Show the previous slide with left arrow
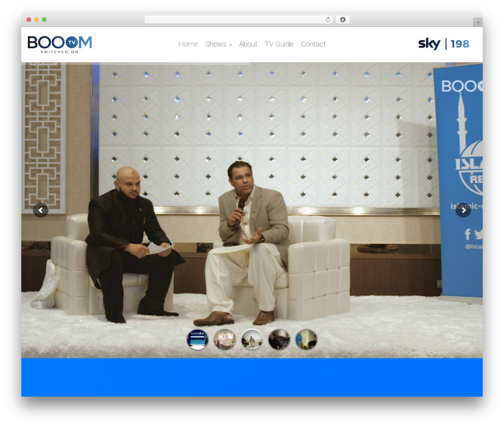 (x=41, y=210)
